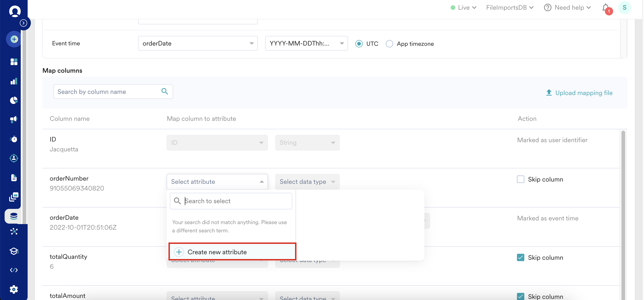This screenshot has width=644, height=300.
Task: Uncheck Skip column for totalQuantity
Action: [x=520, y=257]
